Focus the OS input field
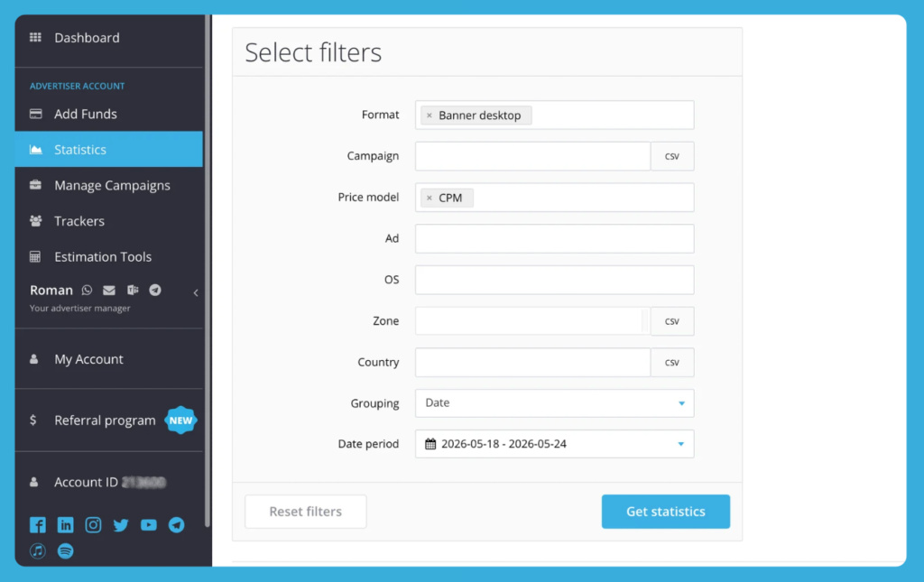The width and height of the screenshot is (924, 582). 555,280
